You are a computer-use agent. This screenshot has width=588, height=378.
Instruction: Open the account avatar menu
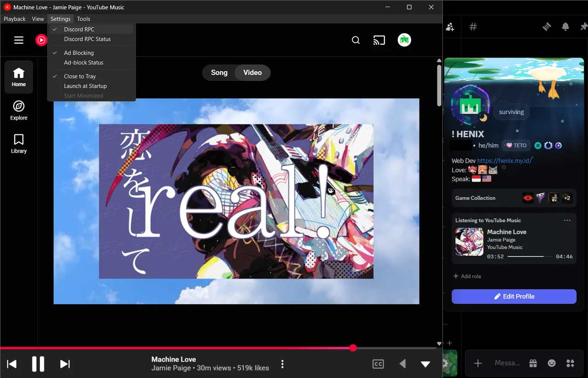click(404, 40)
